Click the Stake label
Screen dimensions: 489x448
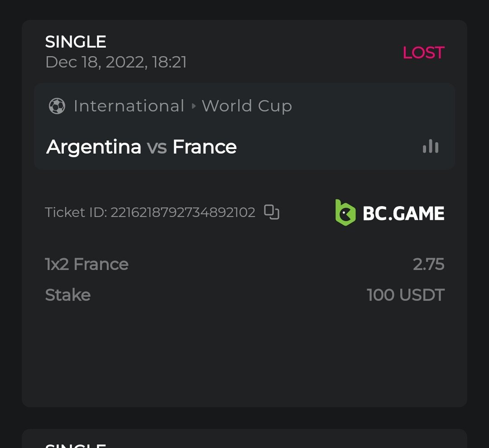tap(68, 295)
